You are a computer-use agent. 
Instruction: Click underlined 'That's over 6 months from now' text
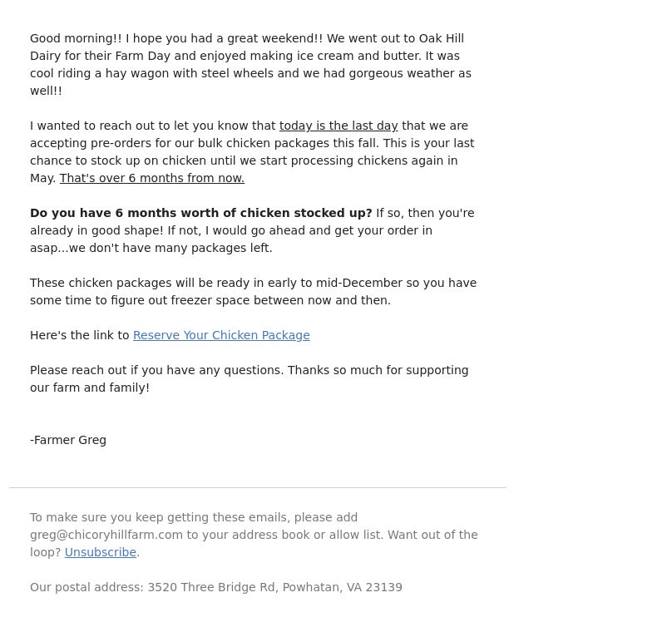coord(152,178)
